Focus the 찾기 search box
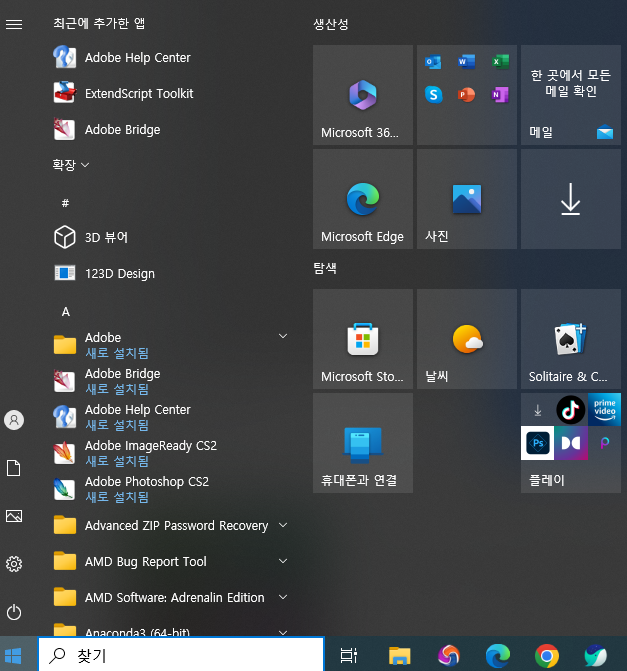 point(181,655)
